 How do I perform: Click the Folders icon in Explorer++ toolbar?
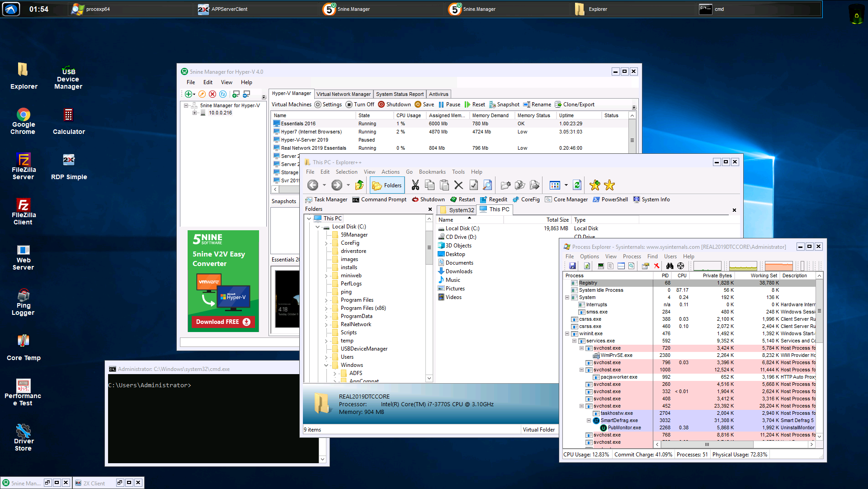(387, 185)
